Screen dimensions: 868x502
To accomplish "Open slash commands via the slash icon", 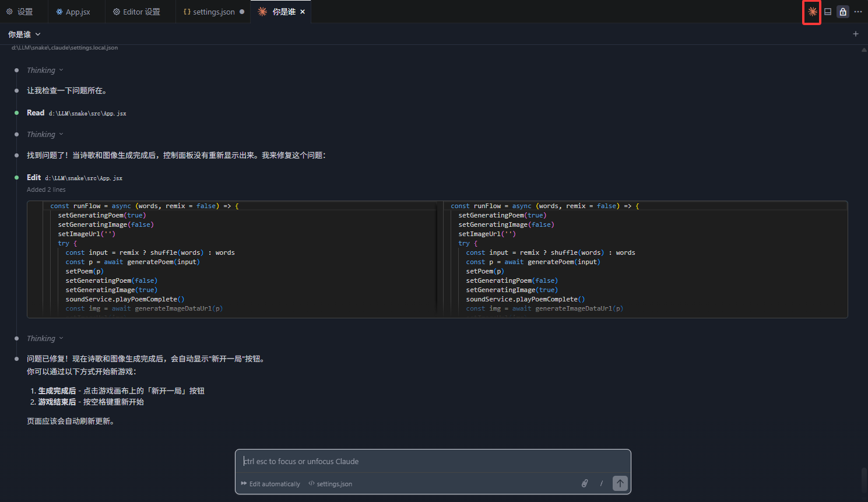I will click(601, 483).
